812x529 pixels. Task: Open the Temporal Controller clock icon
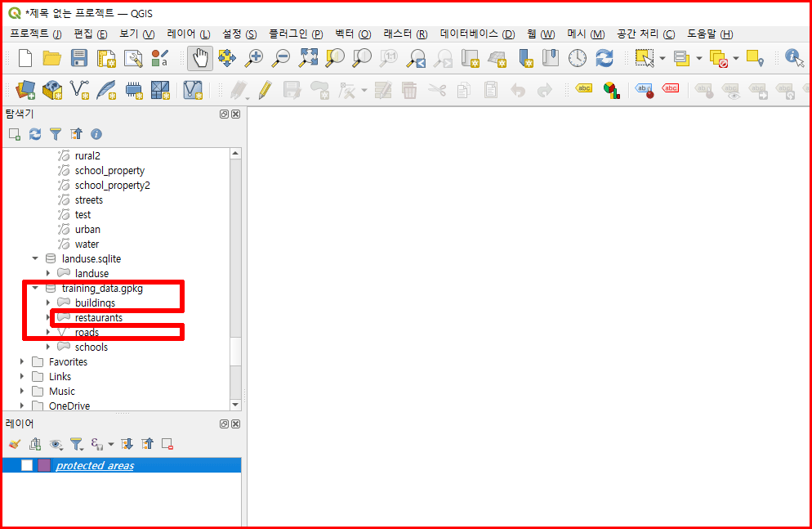[577, 58]
